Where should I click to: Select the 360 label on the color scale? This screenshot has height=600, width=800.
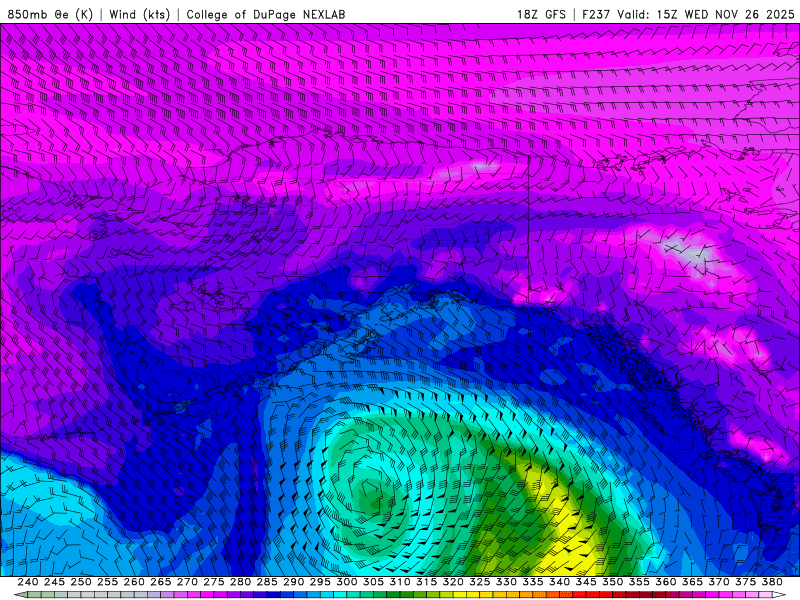[x=666, y=582]
